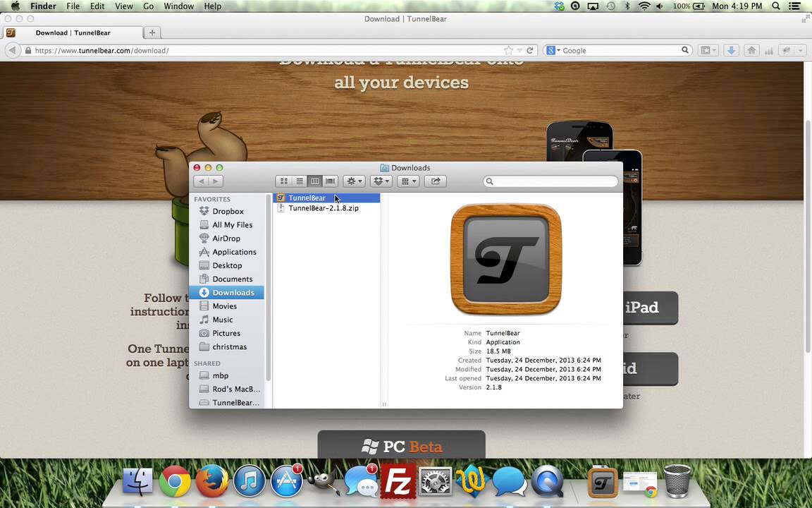Click the Finder sidebar scrollbar
The image size is (812, 508).
point(268,288)
